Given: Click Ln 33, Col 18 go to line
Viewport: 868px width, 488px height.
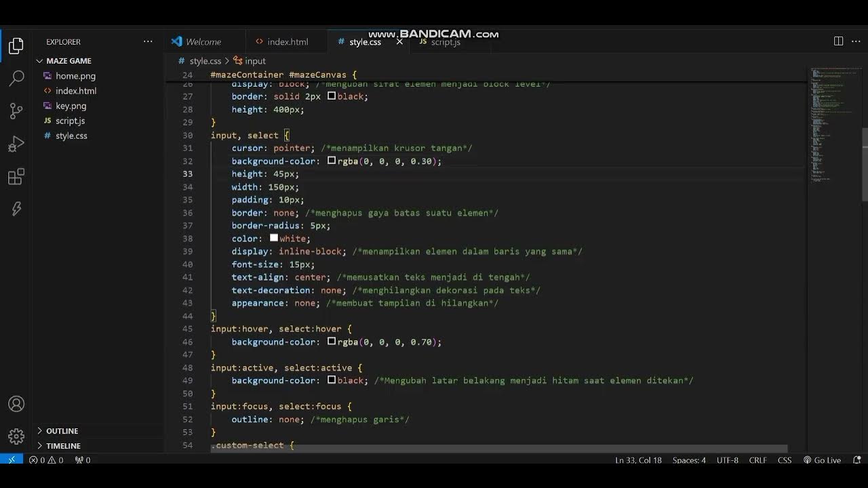Looking at the screenshot, I should pyautogui.click(x=638, y=460).
